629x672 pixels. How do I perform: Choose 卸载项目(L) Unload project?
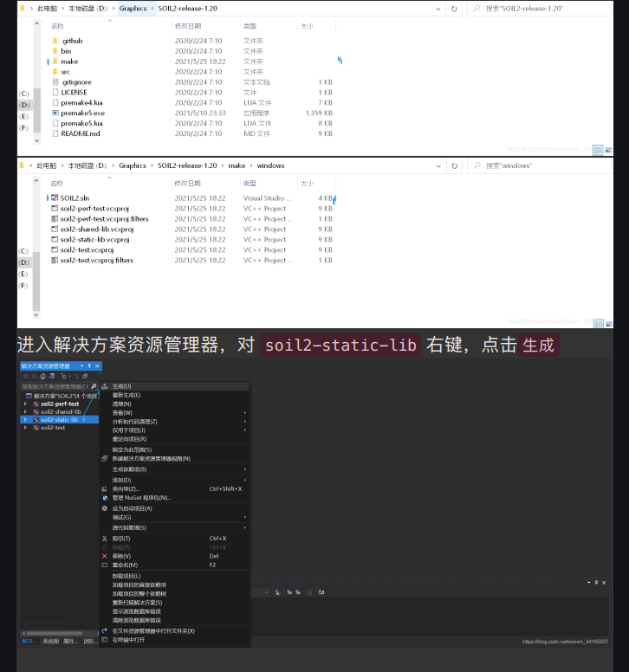(x=174, y=576)
